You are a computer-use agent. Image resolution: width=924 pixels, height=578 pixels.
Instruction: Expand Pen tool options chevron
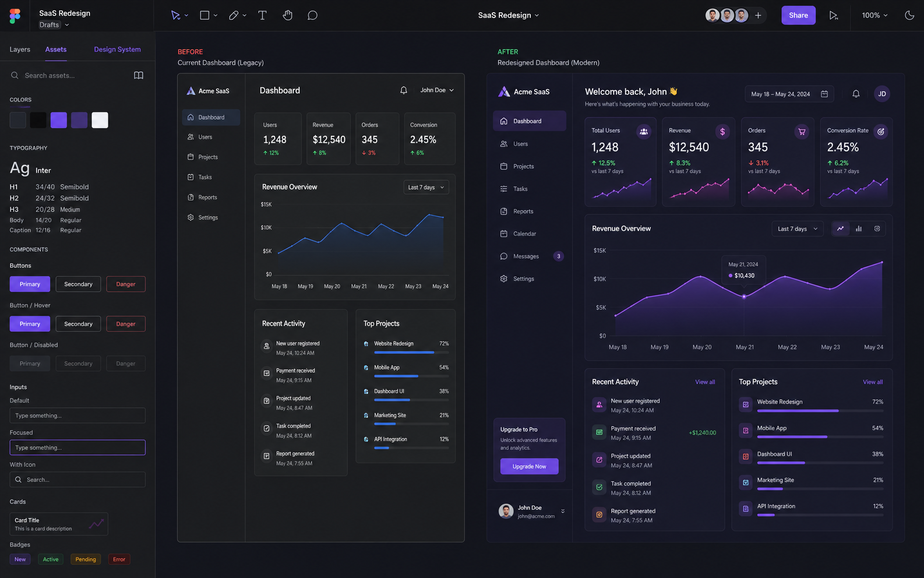244,16
